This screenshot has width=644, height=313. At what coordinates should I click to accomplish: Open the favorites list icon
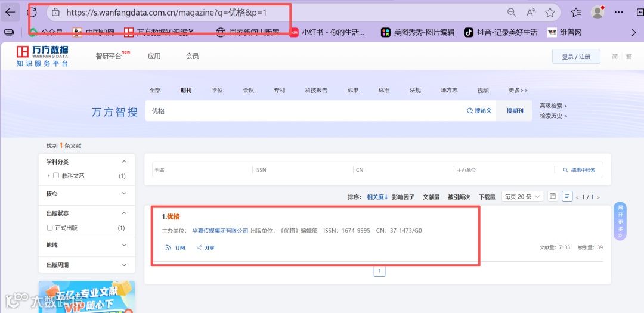click(x=576, y=13)
